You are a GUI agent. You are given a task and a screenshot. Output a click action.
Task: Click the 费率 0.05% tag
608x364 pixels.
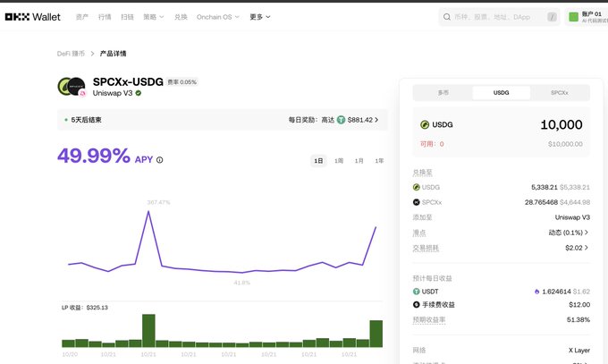pyautogui.click(x=182, y=82)
